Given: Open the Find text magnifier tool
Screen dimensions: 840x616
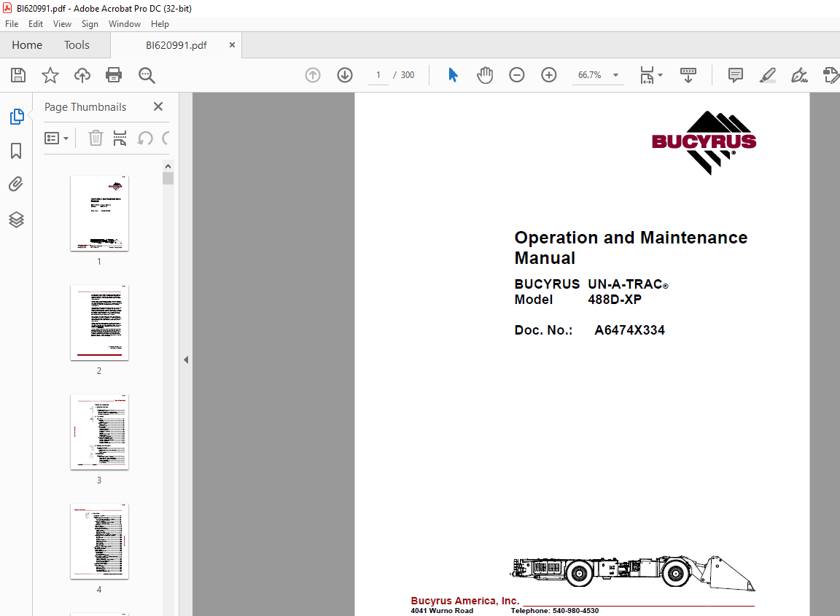Looking at the screenshot, I should point(147,75).
